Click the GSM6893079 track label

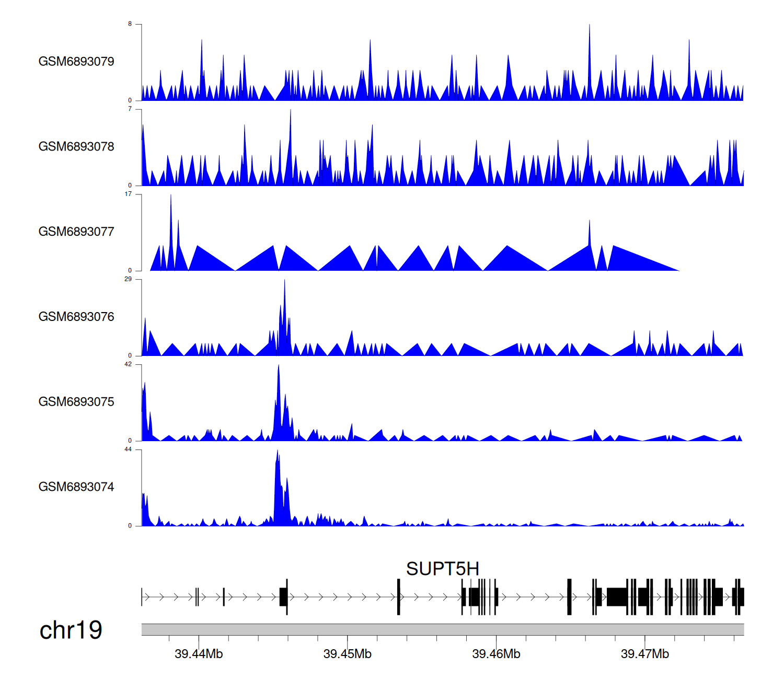pos(76,62)
